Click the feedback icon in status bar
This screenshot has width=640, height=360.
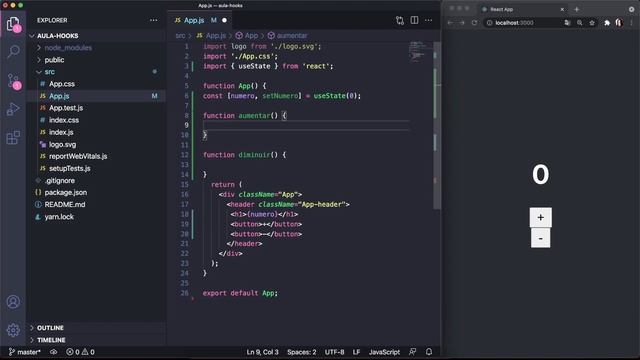click(x=413, y=351)
